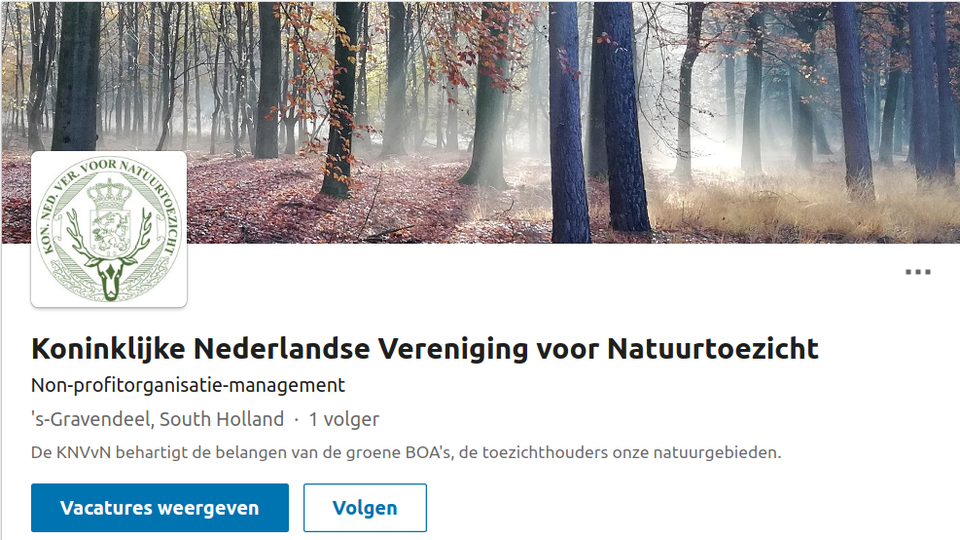The height and width of the screenshot is (540, 960).
Task: Click the 's-Gravendeel, South Holland location
Action: coord(157,419)
